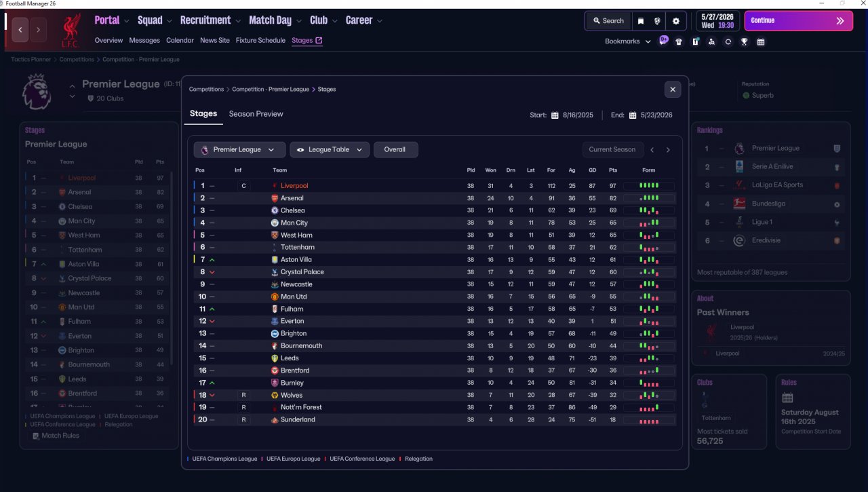Click the GD column header

[x=593, y=170]
